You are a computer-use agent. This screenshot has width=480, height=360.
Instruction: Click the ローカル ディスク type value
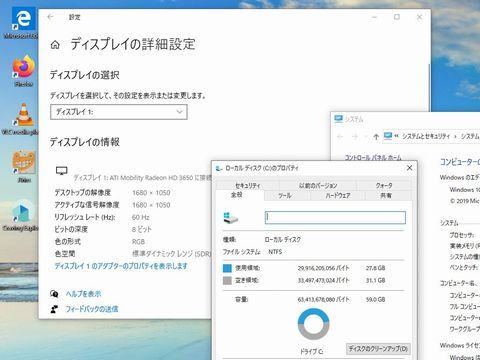coord(283,240)
